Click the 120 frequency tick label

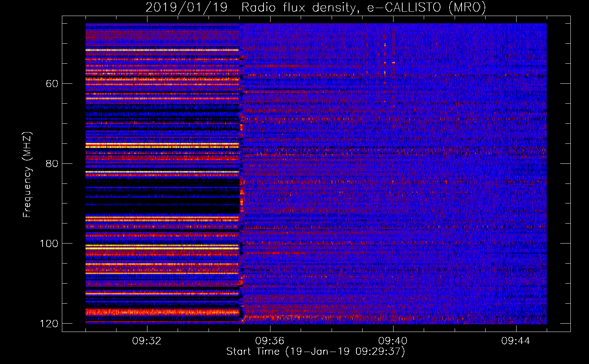click(x=49, y=324)
